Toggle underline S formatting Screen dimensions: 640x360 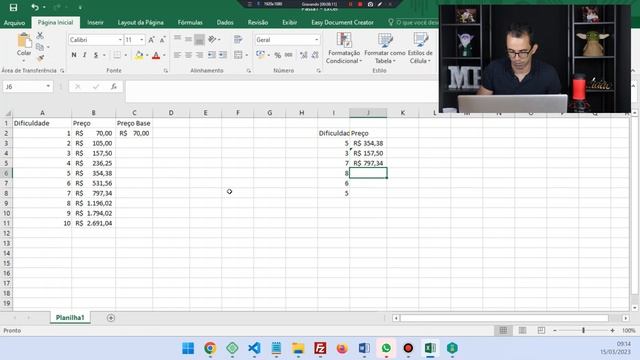point(96,55)
